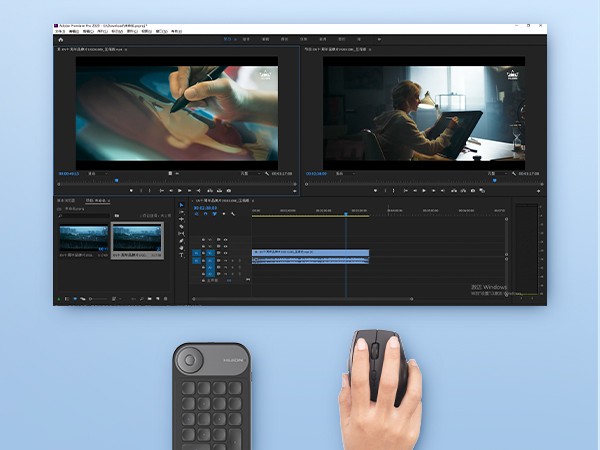Mute audio track A1
The image size is (600, 450).
coord(225,261)
